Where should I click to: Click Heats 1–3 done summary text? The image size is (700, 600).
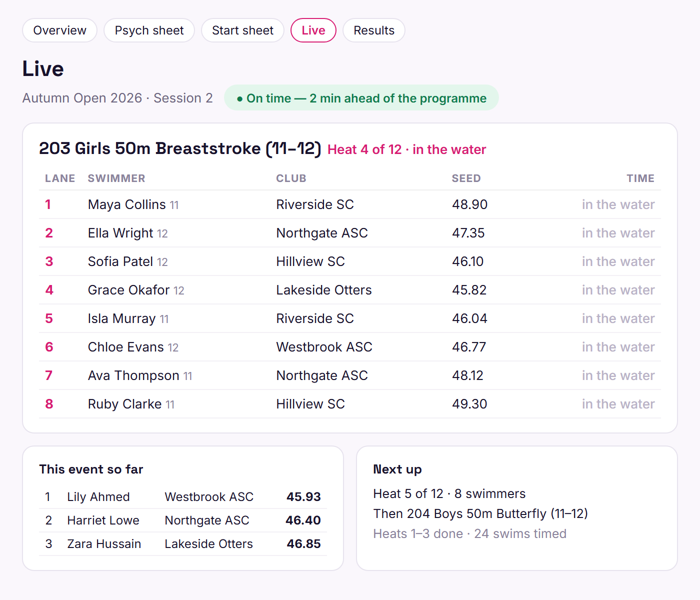[469, 534]
